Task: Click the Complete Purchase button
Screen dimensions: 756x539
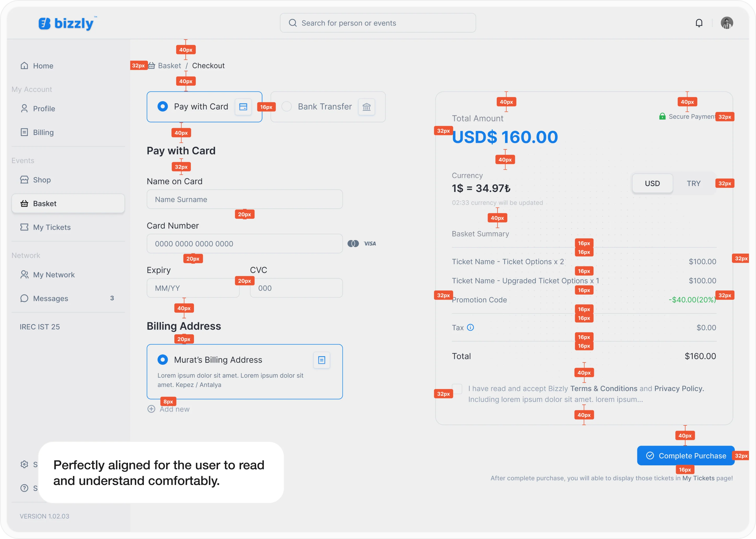Action: [x=686, y=456]
